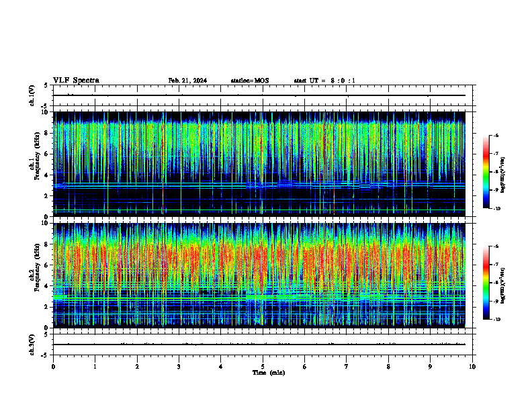Click the 'VLF Spectra' title text

(76, 81)
